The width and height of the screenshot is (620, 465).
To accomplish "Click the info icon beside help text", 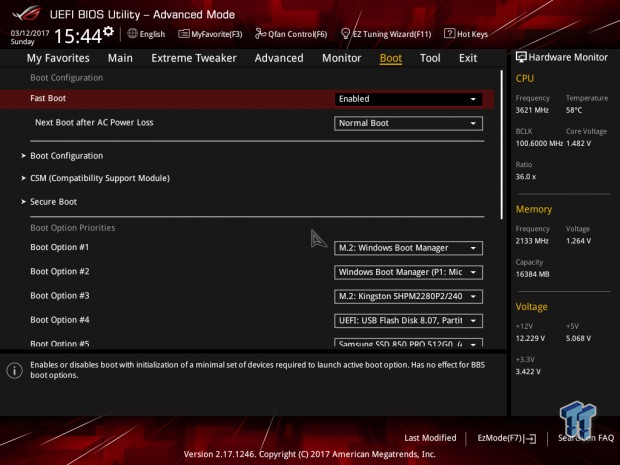I will coord(15,370).
